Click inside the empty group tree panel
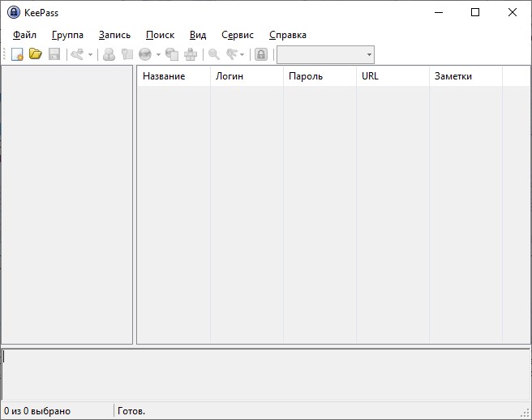Viewport: 532px width, 420px height. coord(66,203)
